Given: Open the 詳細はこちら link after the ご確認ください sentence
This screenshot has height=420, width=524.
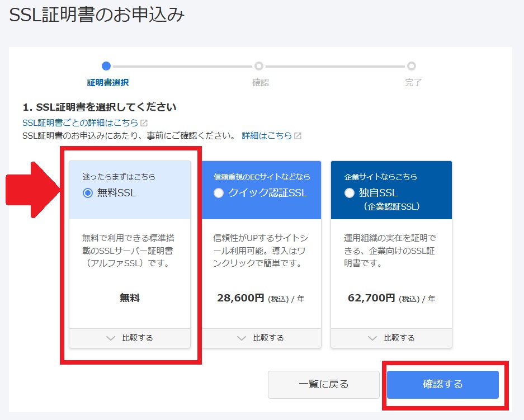Looking at the screenshot, I should click(267, 135).
